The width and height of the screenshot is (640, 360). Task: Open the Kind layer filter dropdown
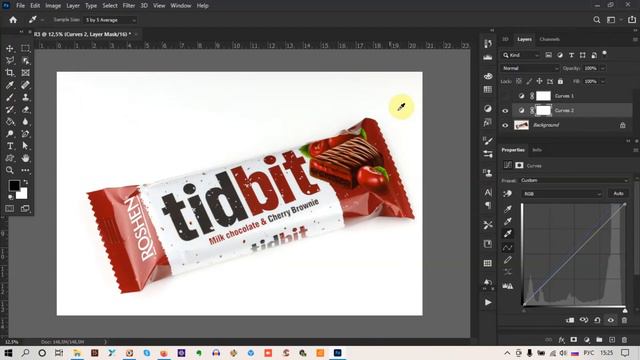(x=521, y=55)
